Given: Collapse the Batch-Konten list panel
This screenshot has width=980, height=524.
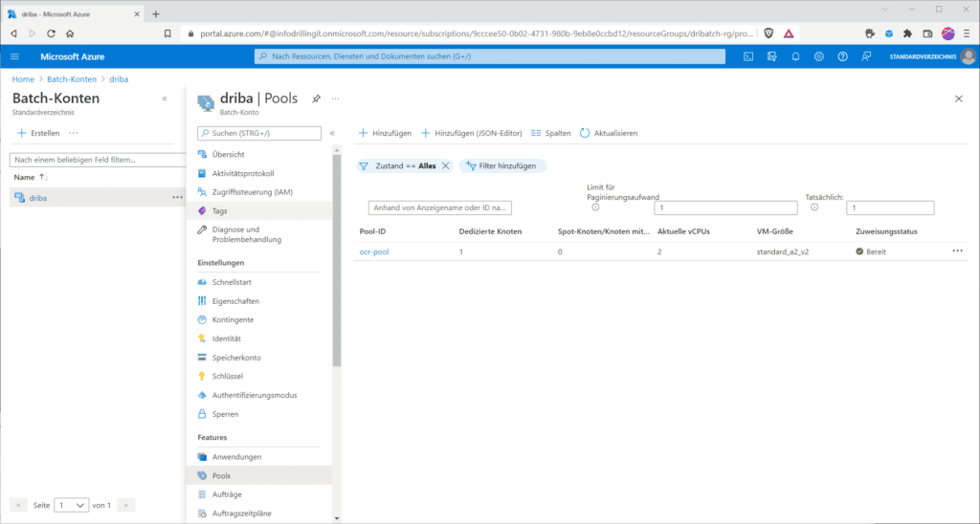Looking at the screenshot, I should pos(165,98).
